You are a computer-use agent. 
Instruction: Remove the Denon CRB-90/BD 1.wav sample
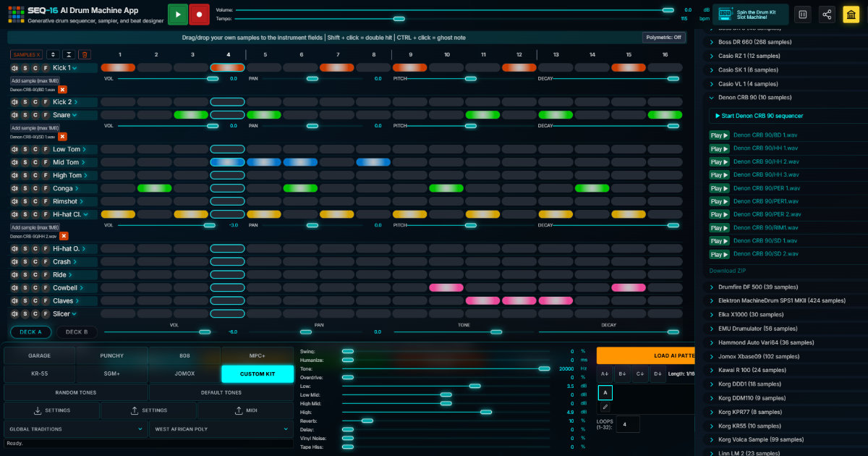[62, 90]
